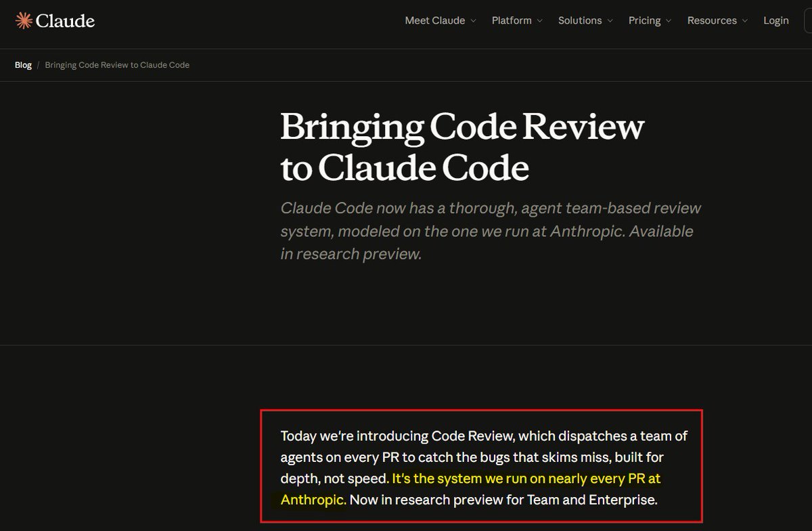Open the Solutions menu
The image size is (812, 531).
[x=580, y=20]
